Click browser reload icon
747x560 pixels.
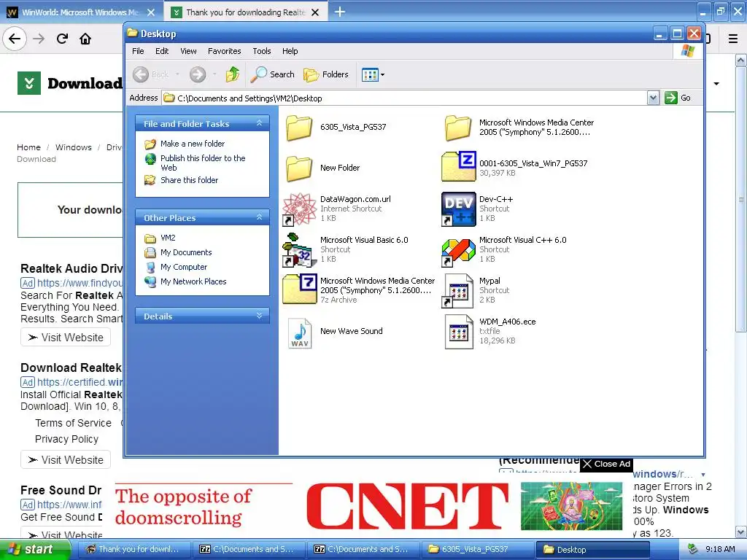63,39
